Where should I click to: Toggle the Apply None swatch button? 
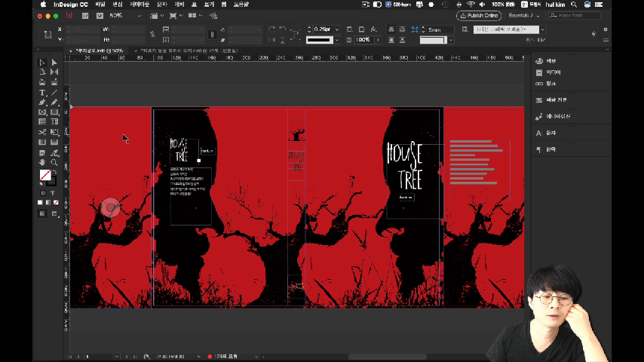point(57,203)
